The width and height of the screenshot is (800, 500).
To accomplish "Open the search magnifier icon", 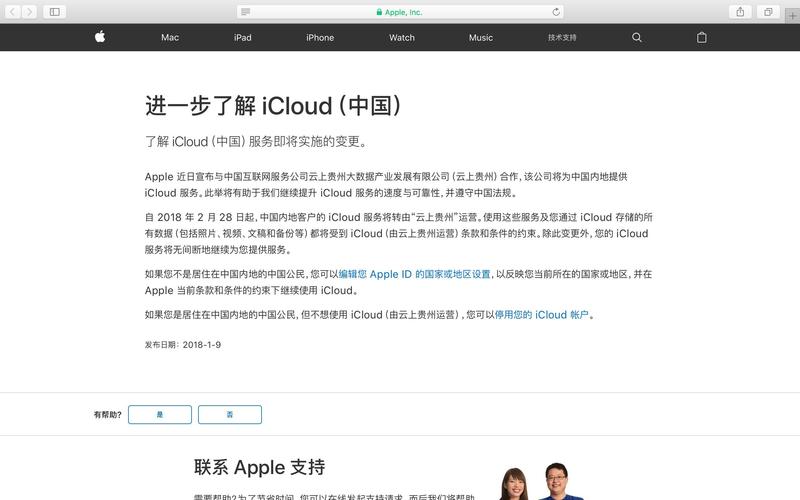I will coord(637,37).
